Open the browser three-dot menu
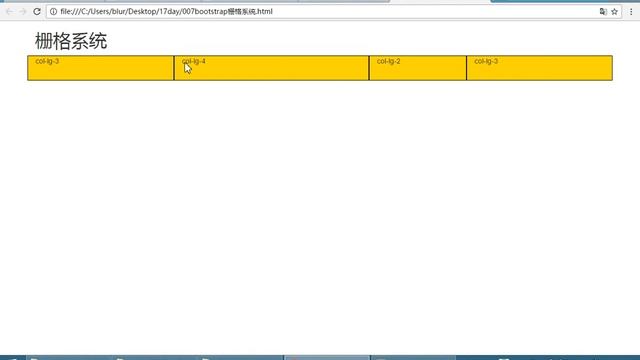The image size is (640, 360). 631,11
